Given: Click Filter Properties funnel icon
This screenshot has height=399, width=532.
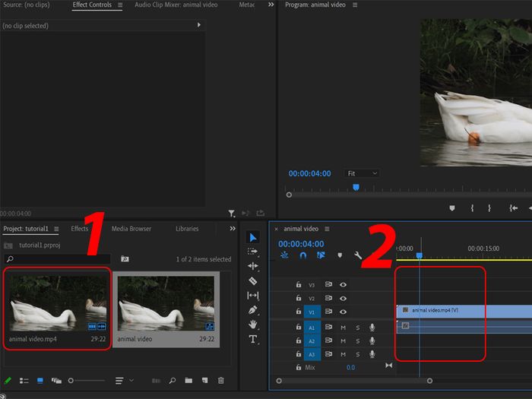Looking at the screenshot, I should click(x=231, y=214).
